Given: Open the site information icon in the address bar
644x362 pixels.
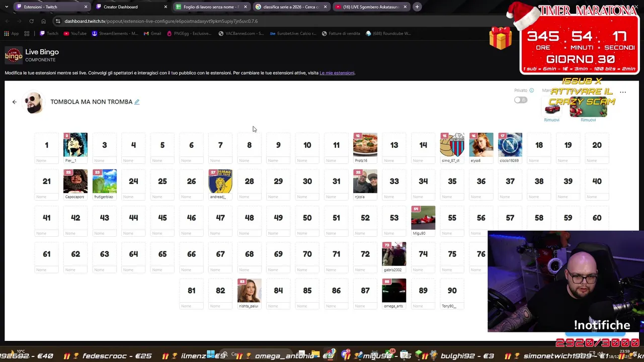Looking at the screenshot, I should (x=58, y=21).
